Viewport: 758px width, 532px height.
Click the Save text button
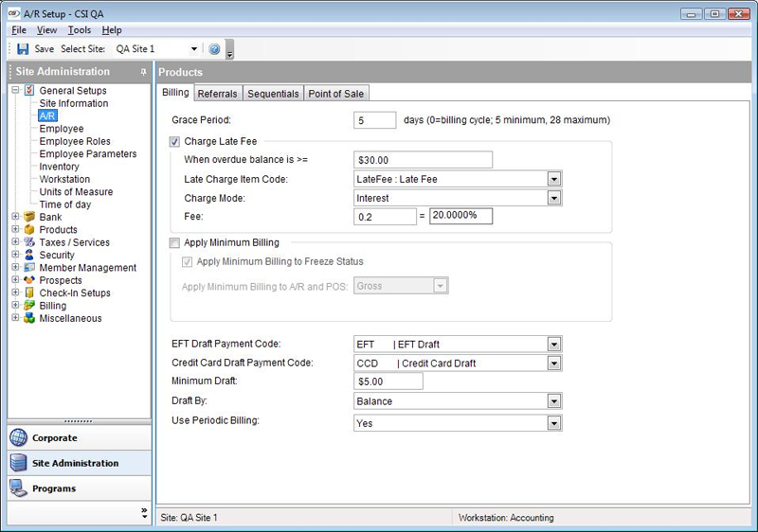(44, 49)
